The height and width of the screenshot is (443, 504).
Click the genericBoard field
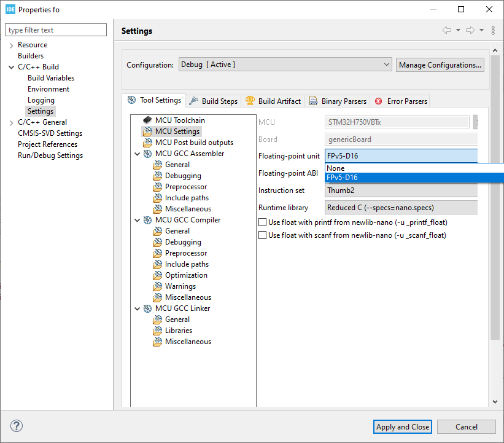coord(401,139)
